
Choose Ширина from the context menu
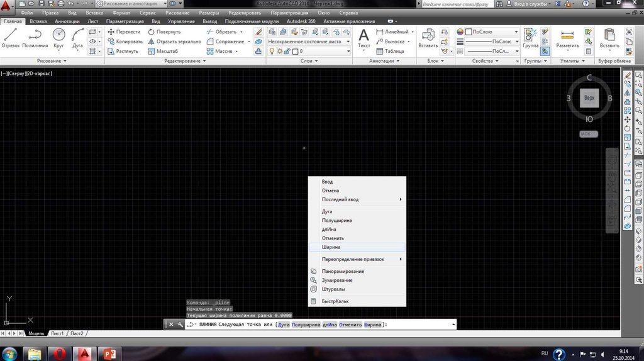pyautogui.click(x=331, y=247)
